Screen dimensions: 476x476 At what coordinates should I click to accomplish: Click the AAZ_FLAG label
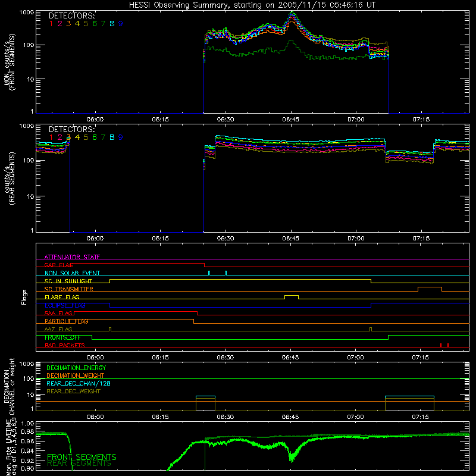58,329
